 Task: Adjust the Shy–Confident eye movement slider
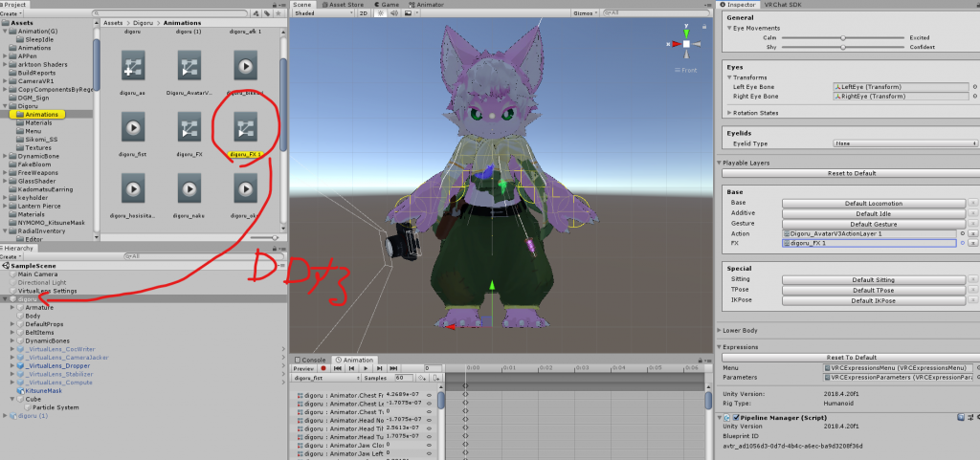pyautogui.click(x=842, y=48)
